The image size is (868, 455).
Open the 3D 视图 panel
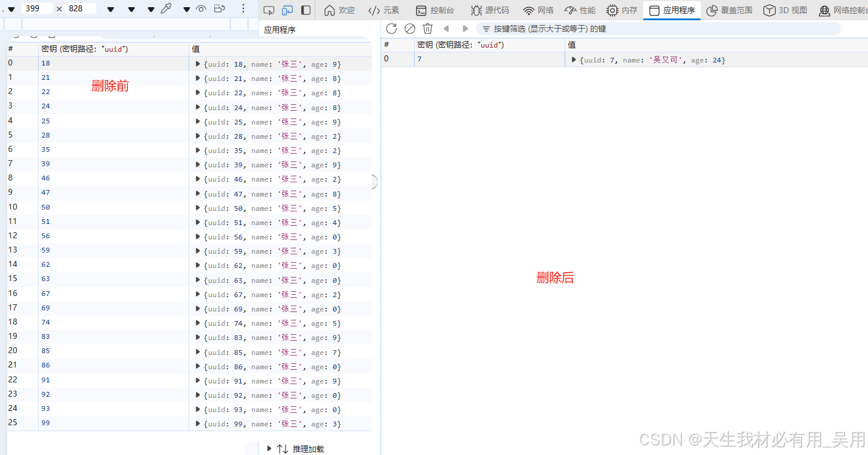pos(784,10)
